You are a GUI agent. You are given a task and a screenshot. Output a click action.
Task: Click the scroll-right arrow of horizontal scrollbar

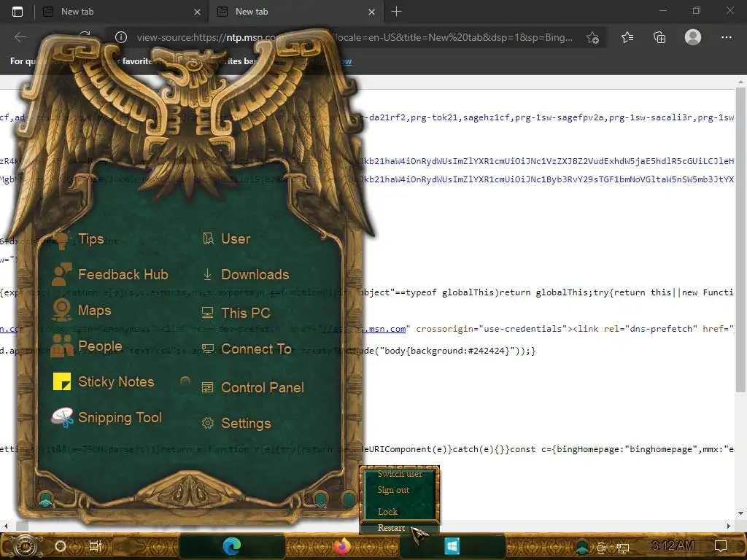coord(729,526)
